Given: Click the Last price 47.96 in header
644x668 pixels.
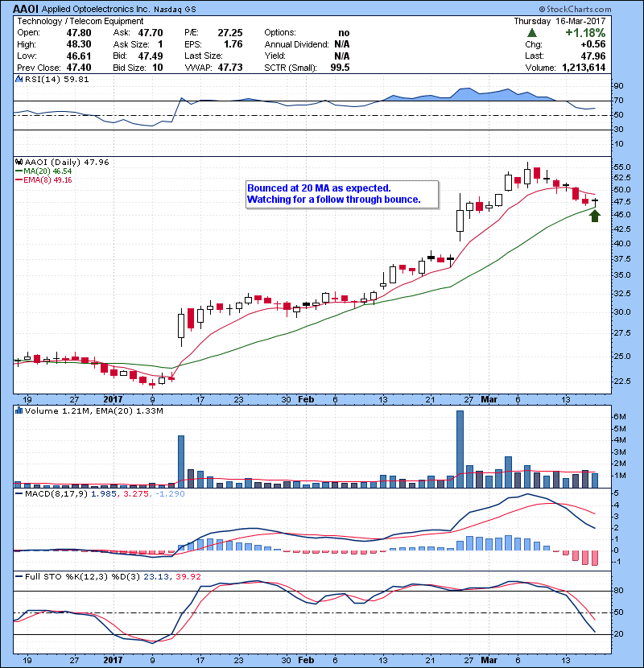Looking at the screenshot, I should 592,56.
